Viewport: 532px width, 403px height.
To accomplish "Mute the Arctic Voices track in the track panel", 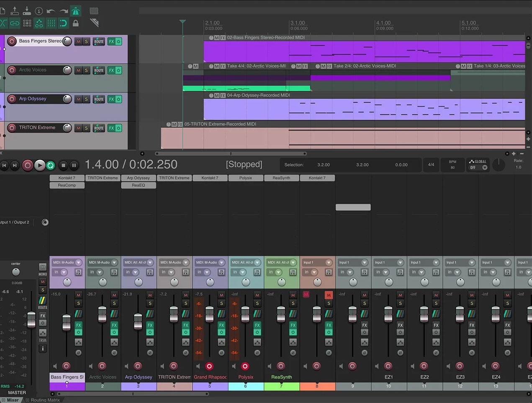I will [x=78, y=70].
